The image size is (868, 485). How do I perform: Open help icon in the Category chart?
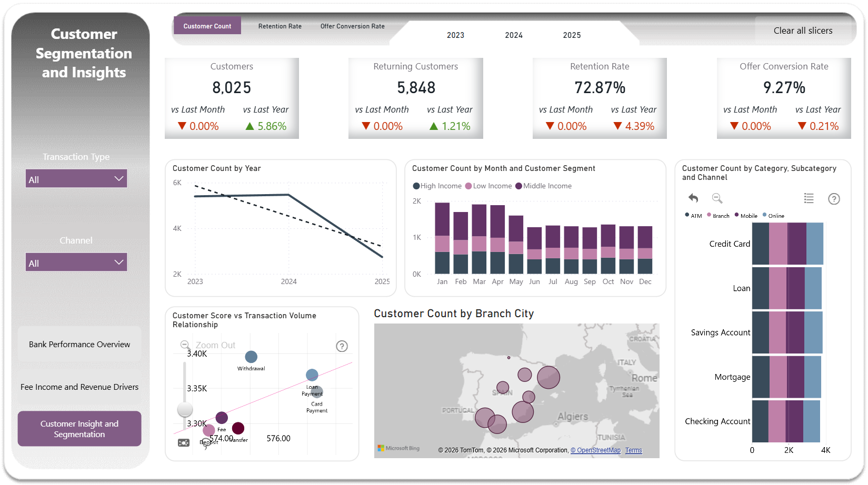834,199
